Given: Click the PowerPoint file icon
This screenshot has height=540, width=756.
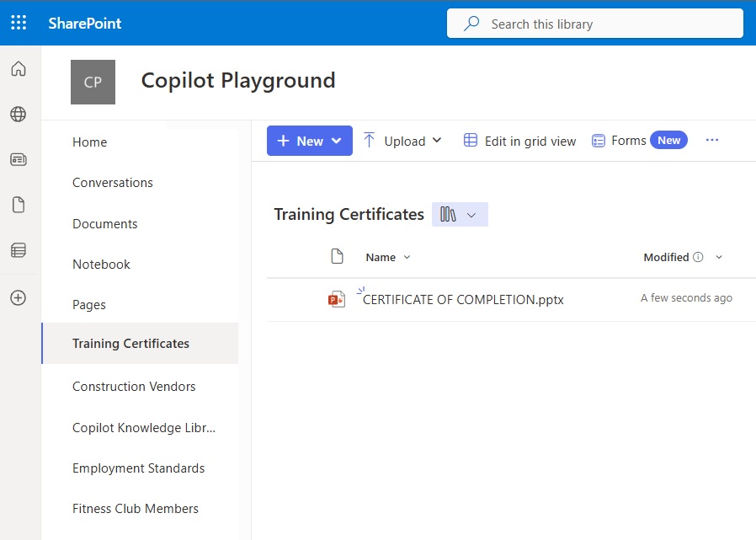Looking at the screenshot, I should pyautogui.click(x=337, y=299).
